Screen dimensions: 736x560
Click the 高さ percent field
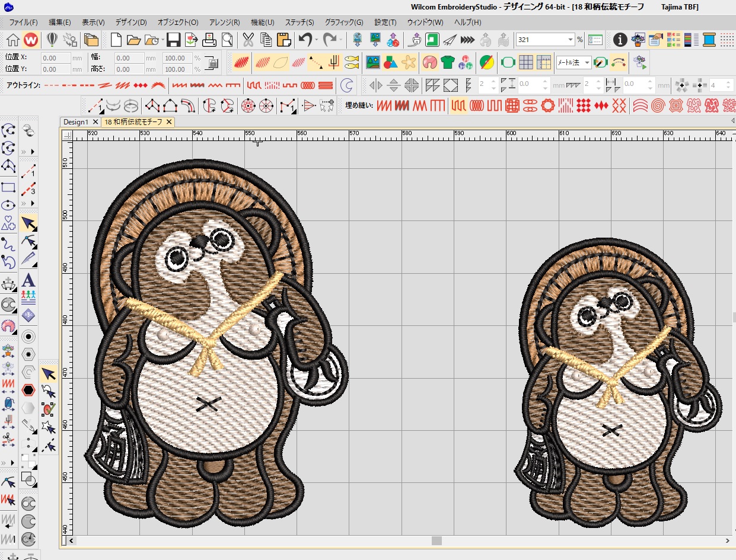coord(177,69)
